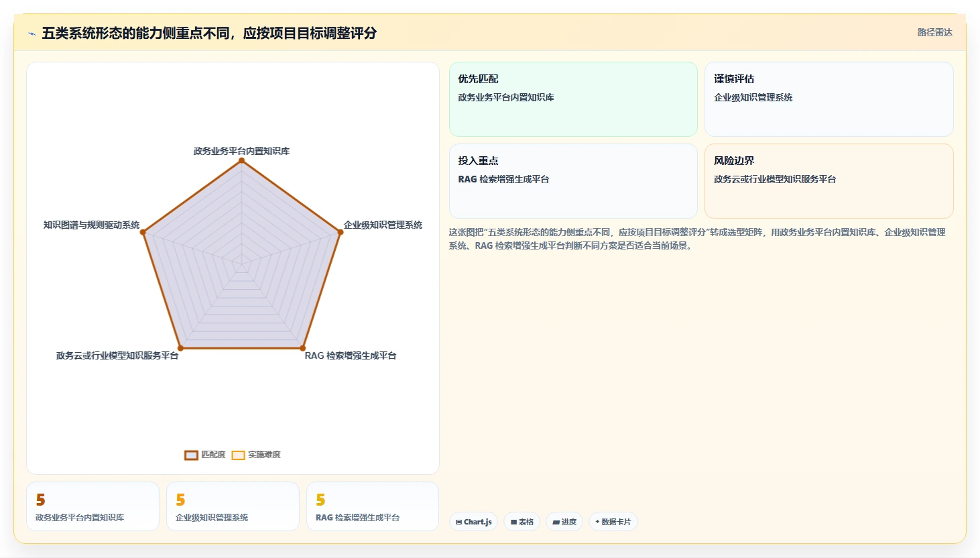Click the 表格 tag icon

513,522
